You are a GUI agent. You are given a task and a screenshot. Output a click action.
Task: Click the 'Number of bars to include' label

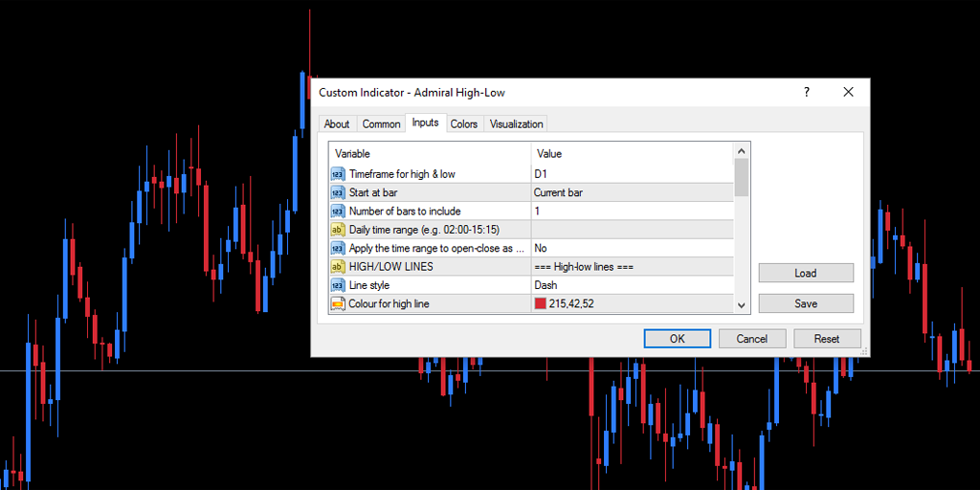coord(405,212)
